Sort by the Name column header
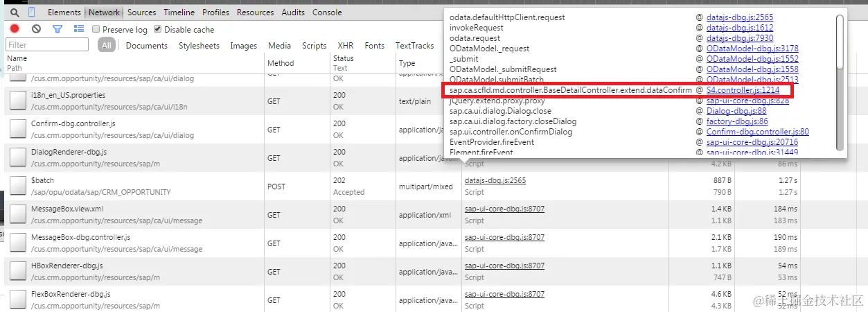868x312 pixels. point(135,63)
